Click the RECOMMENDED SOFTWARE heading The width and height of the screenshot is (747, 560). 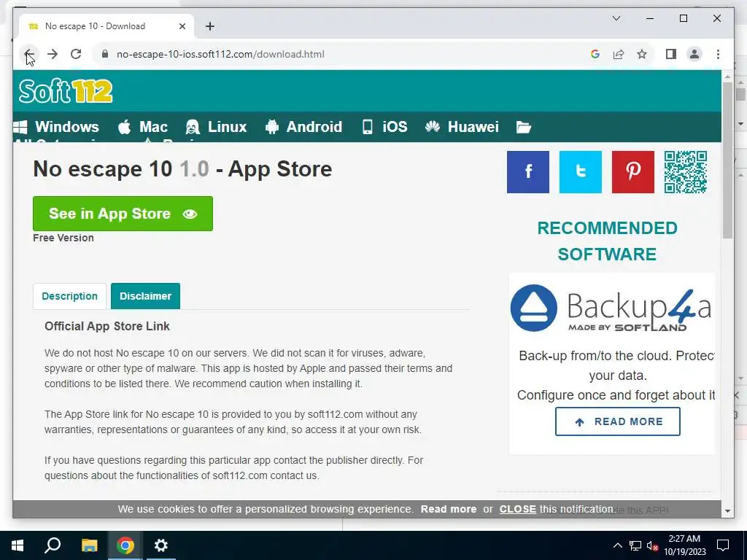[x=608, y=241]
